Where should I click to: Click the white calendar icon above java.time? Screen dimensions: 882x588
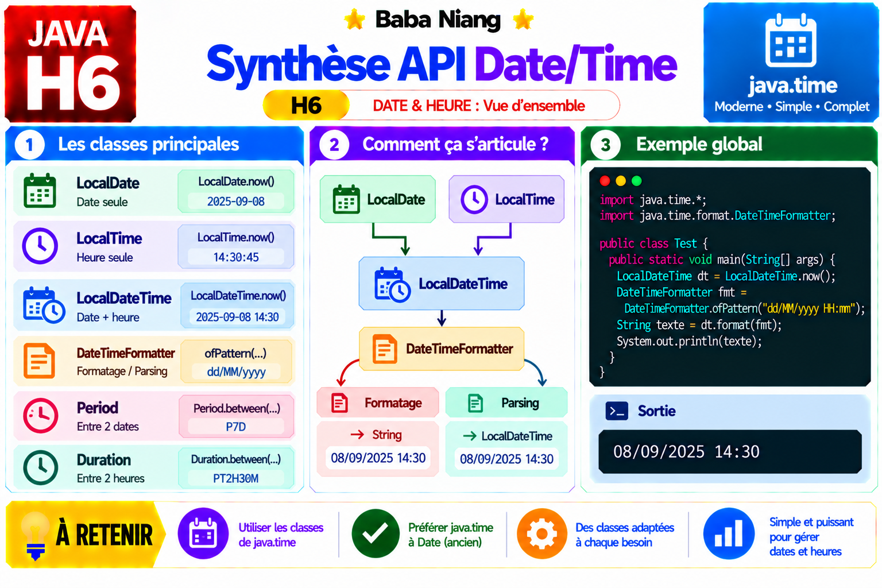(x=791, y=41)
